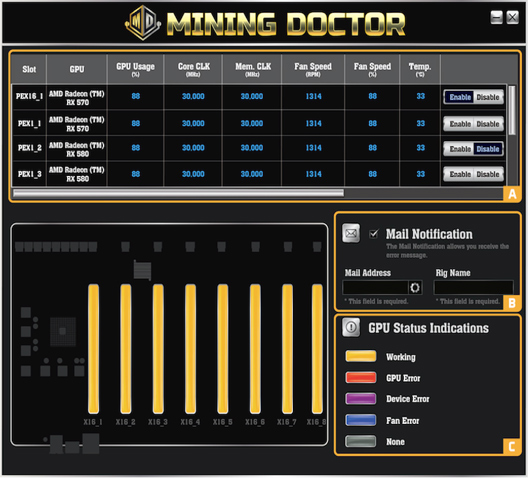This screenshot has width=528, height=478.
Task: Toggle the Mail Notification checkbox
Action: pos(373,233)
